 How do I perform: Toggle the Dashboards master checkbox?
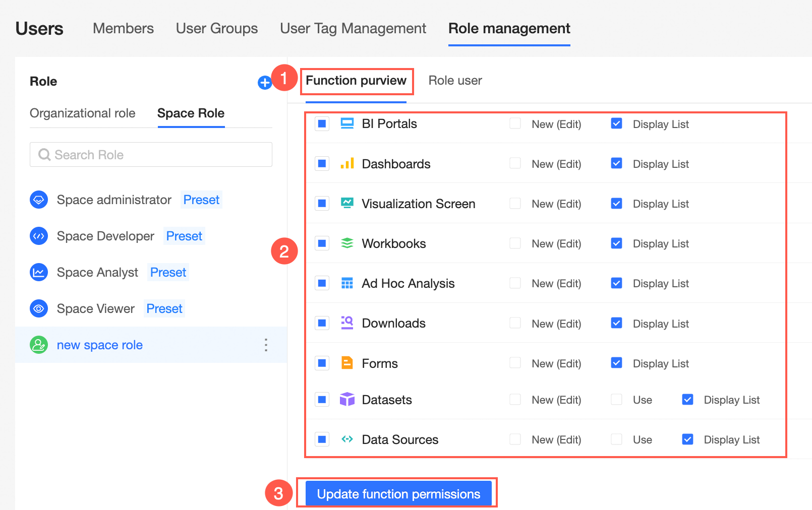click(x=322, y=163)
